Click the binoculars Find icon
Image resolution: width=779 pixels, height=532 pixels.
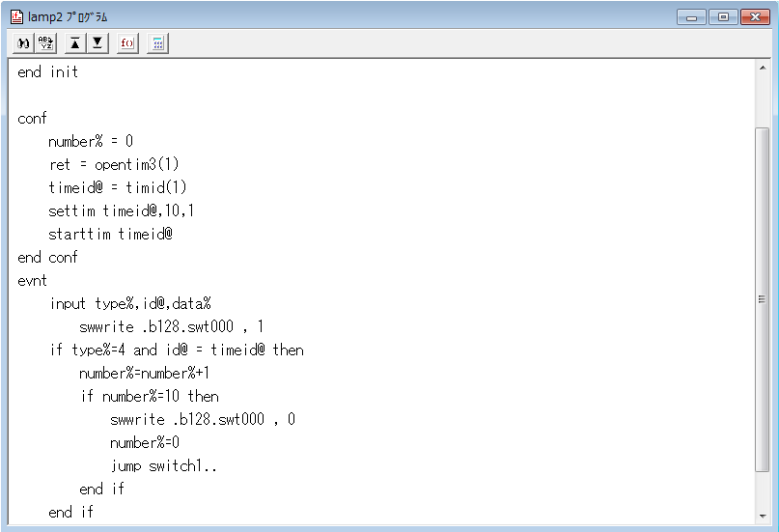pyautogui.click(x=23, y=43)
